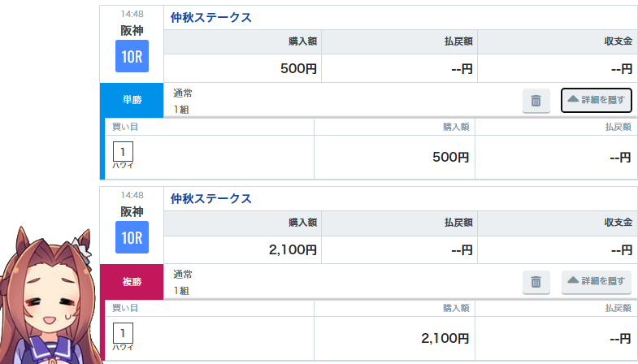
Task: Click 収支金 column header in first card
Action: [x=618, y=41]
